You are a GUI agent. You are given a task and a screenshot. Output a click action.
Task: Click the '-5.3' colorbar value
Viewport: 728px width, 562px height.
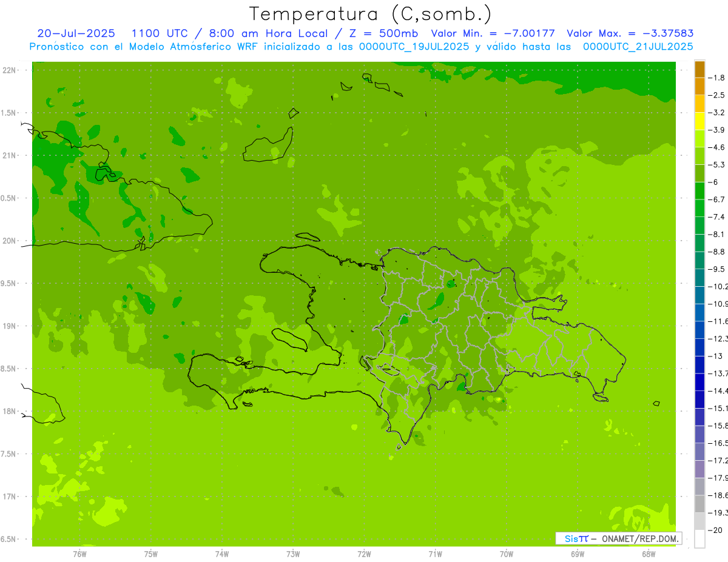(x=718, y=165)
